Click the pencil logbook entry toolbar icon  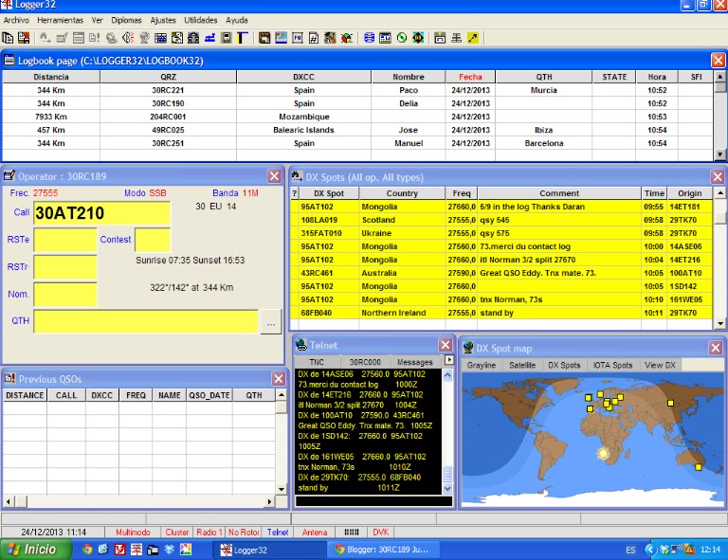coord(62,38)
